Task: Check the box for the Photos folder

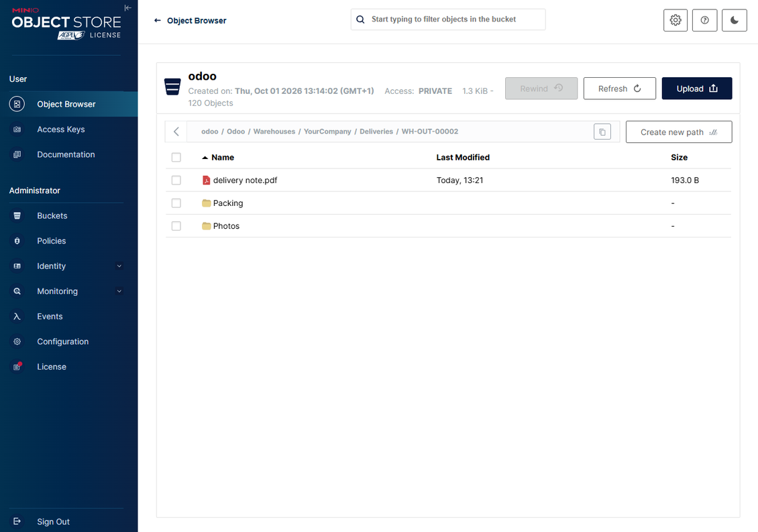Action: click(176, 226)
